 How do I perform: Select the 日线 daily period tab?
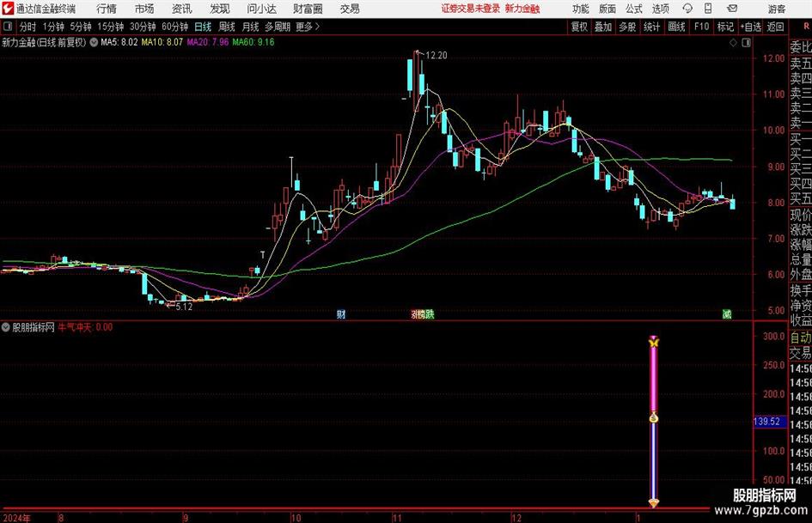click(203, 27)
